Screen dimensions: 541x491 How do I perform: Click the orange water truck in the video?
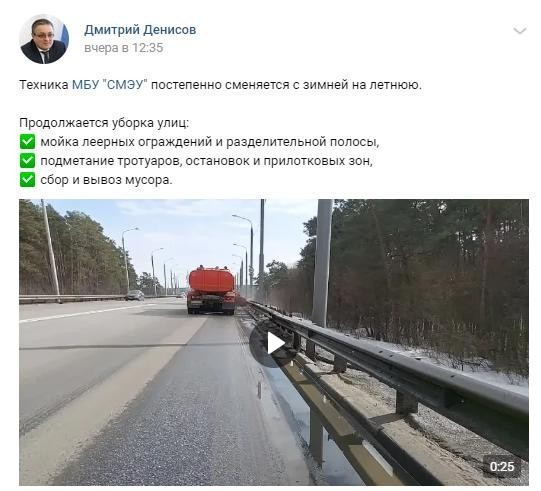[211, 290]
